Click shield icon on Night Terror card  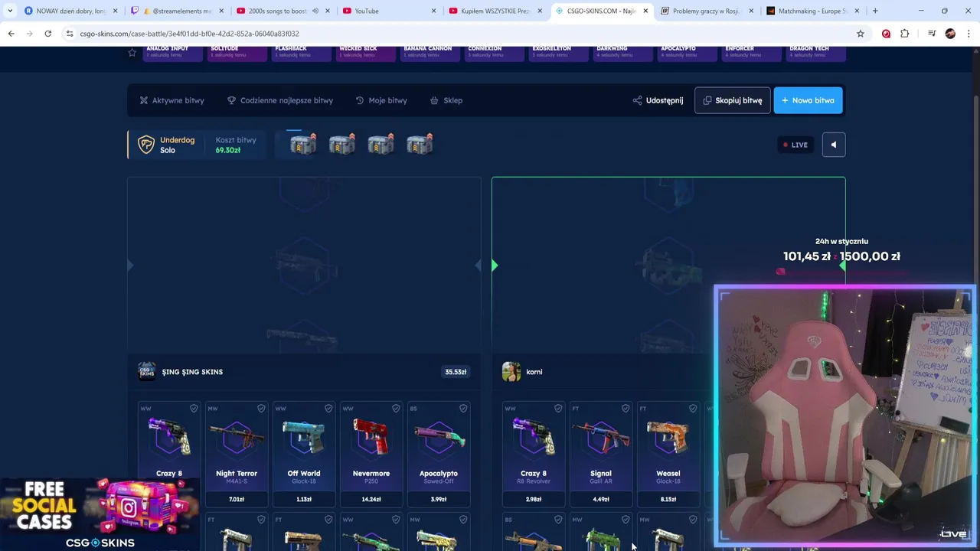pos(261,409)
